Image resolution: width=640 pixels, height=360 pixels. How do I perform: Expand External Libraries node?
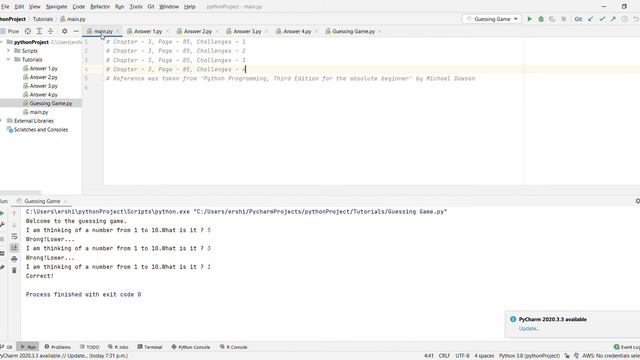point(2,121)
